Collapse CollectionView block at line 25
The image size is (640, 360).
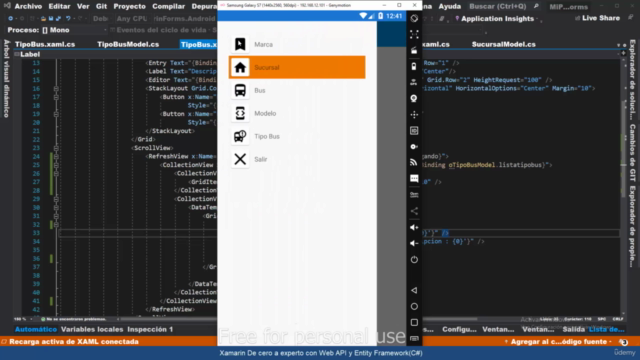point(56,165)
